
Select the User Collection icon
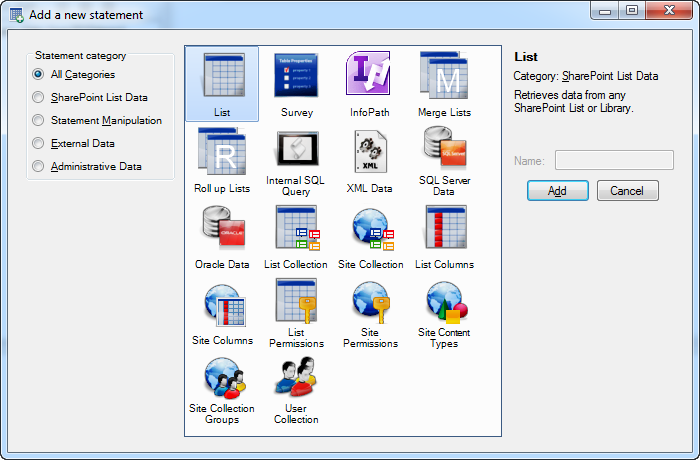[x=296, y=380]
